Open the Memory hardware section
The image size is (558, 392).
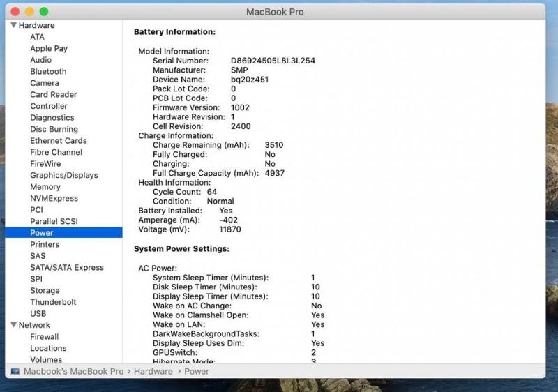pyautogui.click(x=45, y=187)
